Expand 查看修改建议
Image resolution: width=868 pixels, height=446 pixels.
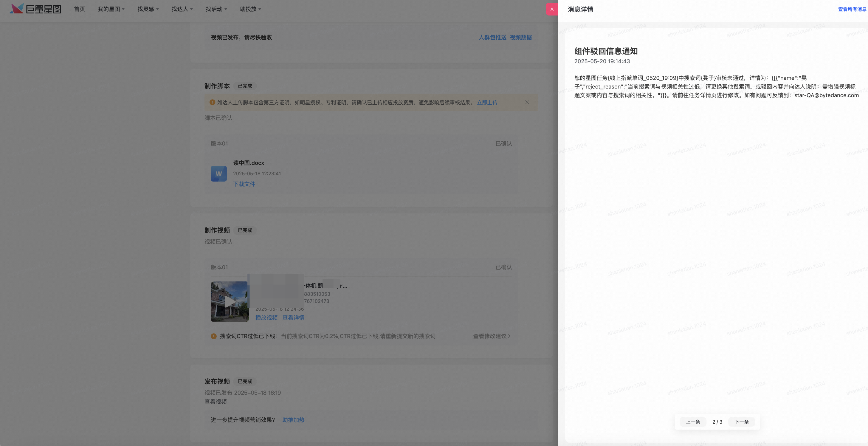point(492,336)
